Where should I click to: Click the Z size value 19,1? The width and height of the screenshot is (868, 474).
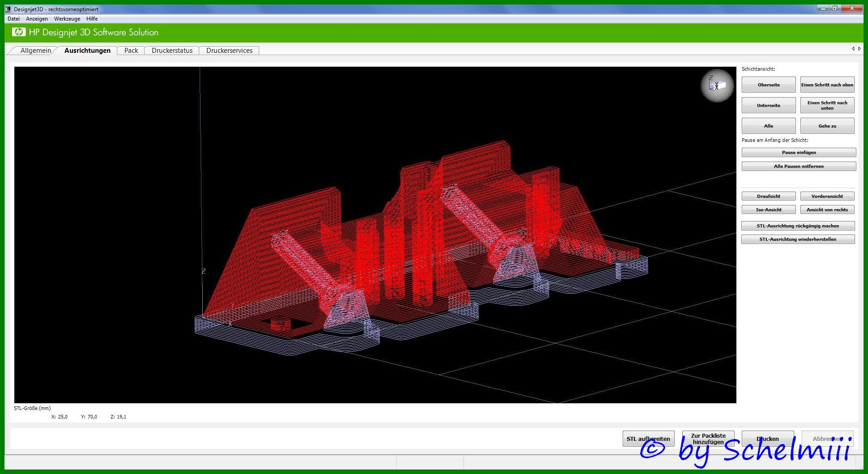(121, 417)
